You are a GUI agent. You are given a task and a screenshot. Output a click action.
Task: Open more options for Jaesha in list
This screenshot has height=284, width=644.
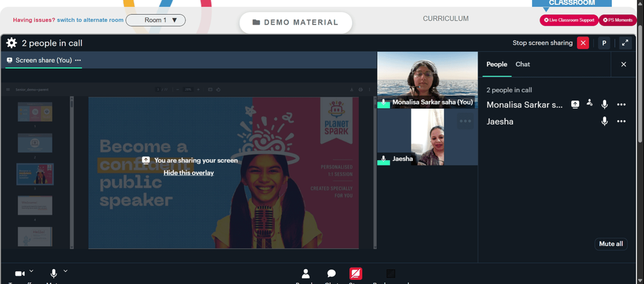[x=621, y=121]
